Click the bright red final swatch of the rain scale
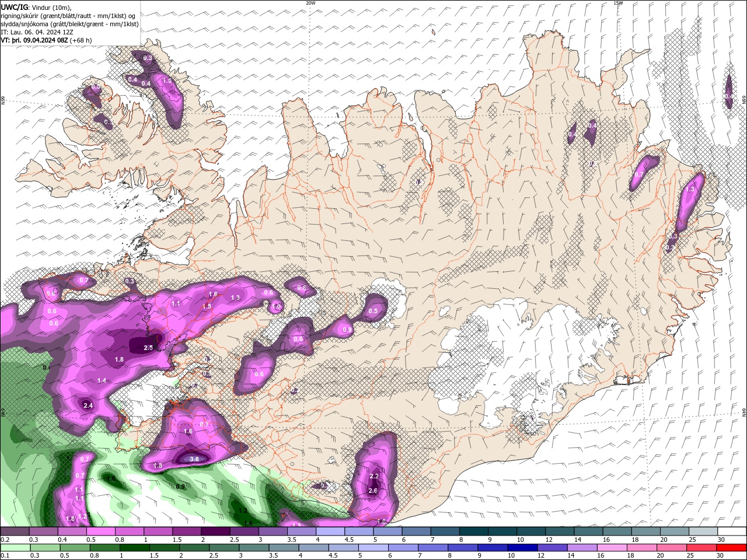Screen dimensions: 747x560 [732, 548]
